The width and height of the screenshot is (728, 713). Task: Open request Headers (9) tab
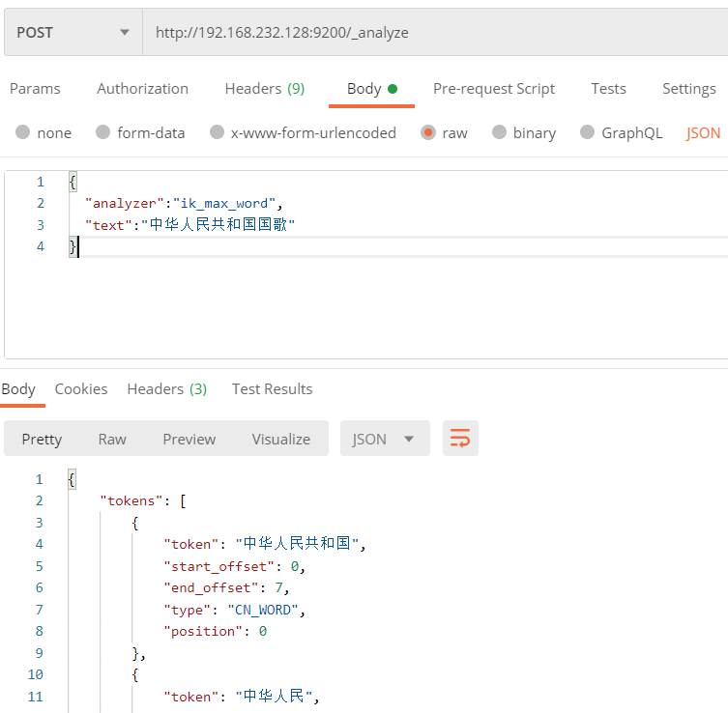tap(264, 89)
